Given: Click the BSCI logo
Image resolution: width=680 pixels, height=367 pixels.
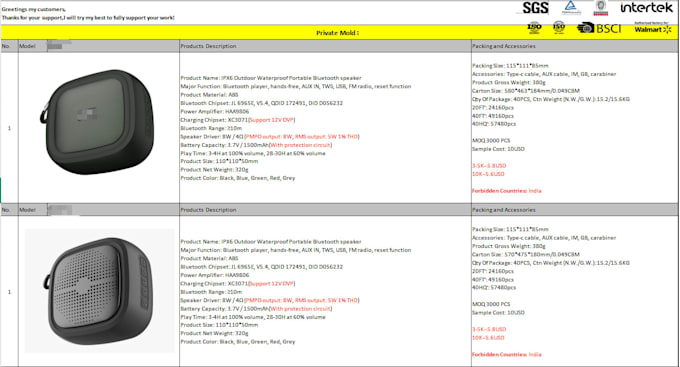Looking at the screenshot, I should coord(599,29).
